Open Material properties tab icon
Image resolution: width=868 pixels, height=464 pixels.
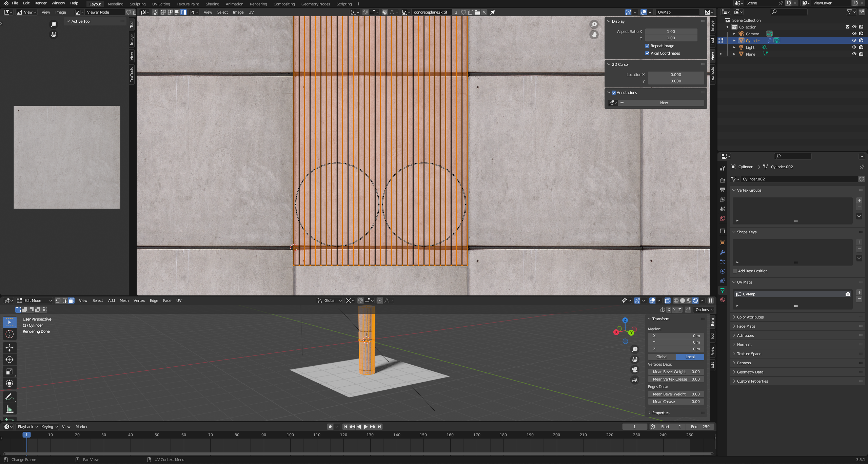pos(723,300)
